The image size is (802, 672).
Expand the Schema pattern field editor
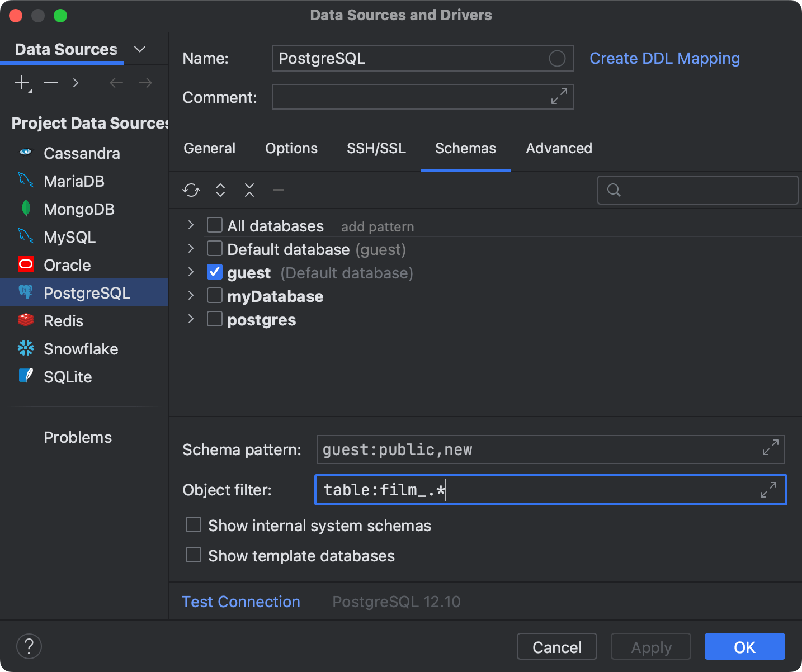tap(771, 448)
